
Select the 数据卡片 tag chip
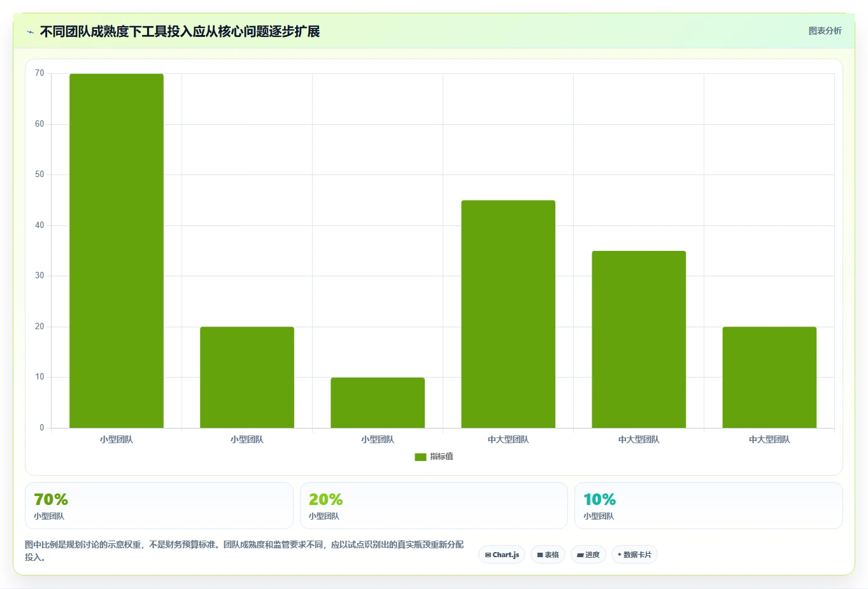click(634, 555)
